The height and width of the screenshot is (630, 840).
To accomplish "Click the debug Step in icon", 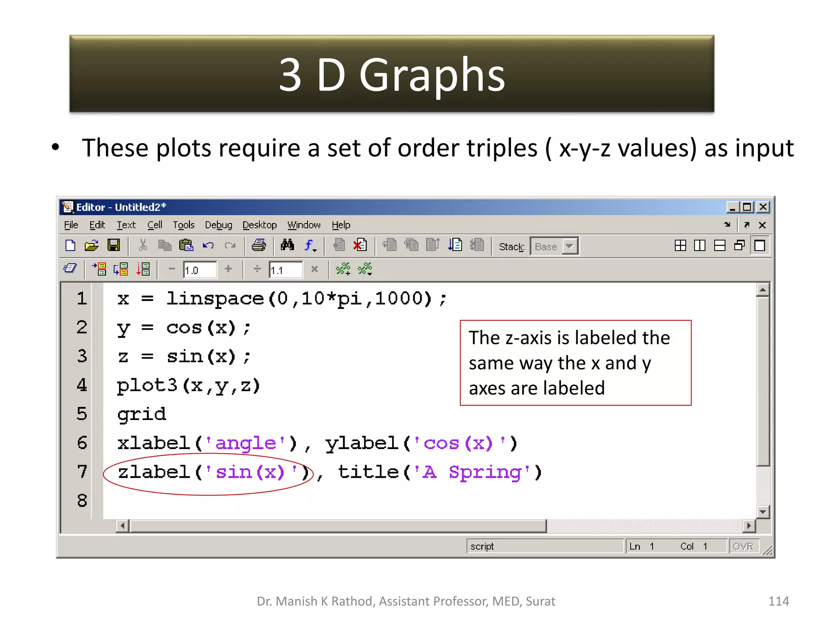I will [x=411, y=245].
